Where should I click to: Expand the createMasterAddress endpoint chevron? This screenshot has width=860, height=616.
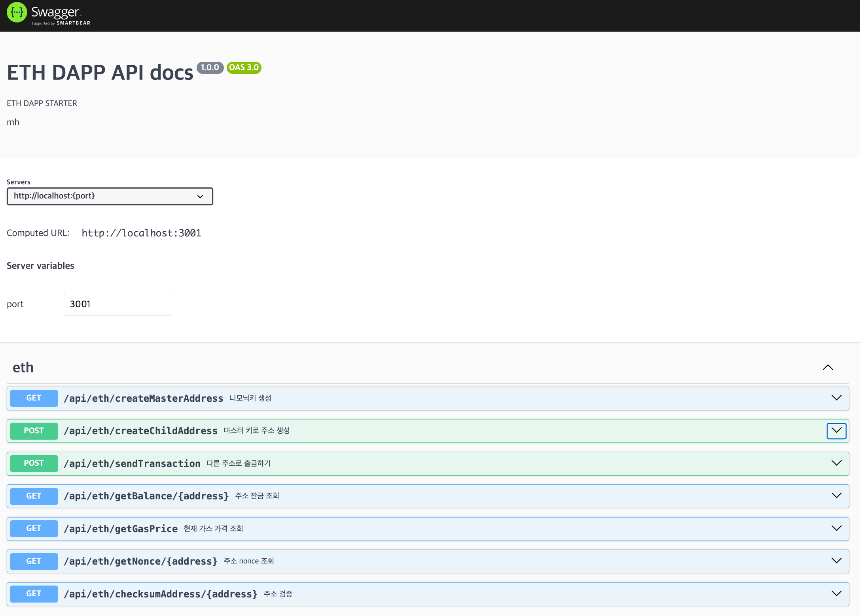836,398
